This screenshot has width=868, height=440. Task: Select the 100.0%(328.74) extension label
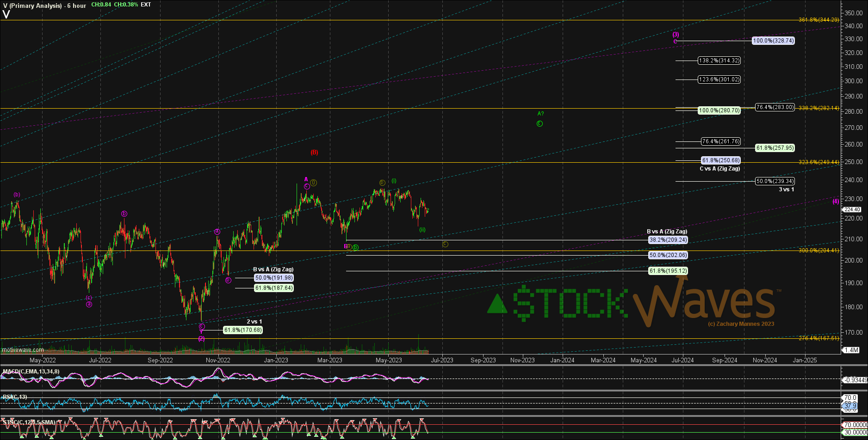click(x=773, y=41)
